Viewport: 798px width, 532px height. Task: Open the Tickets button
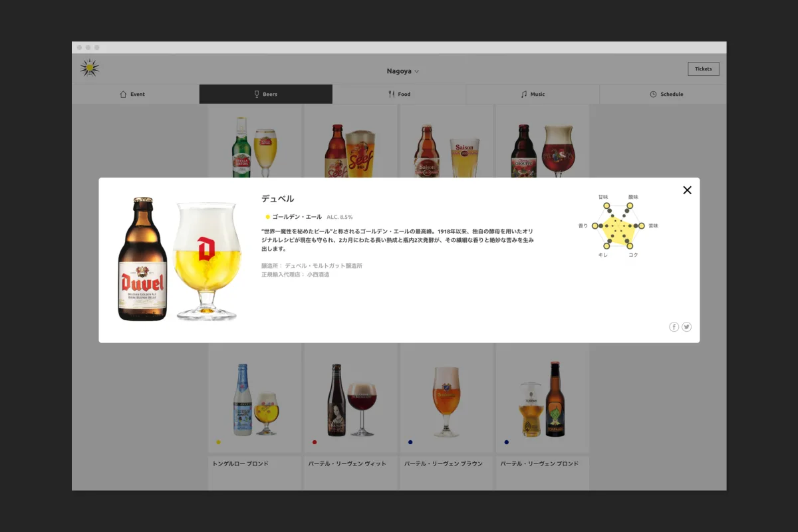703,69
